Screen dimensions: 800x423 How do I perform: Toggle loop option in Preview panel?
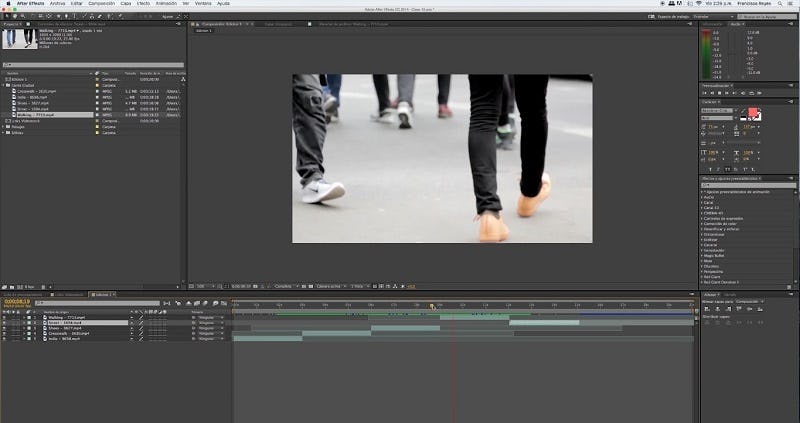click(752, 93)
